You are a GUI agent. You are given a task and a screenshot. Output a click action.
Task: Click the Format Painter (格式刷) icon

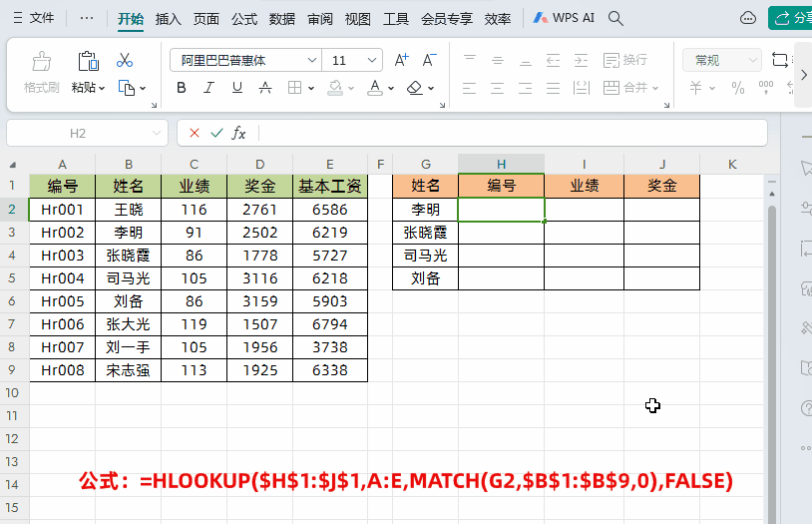point(42,61)
